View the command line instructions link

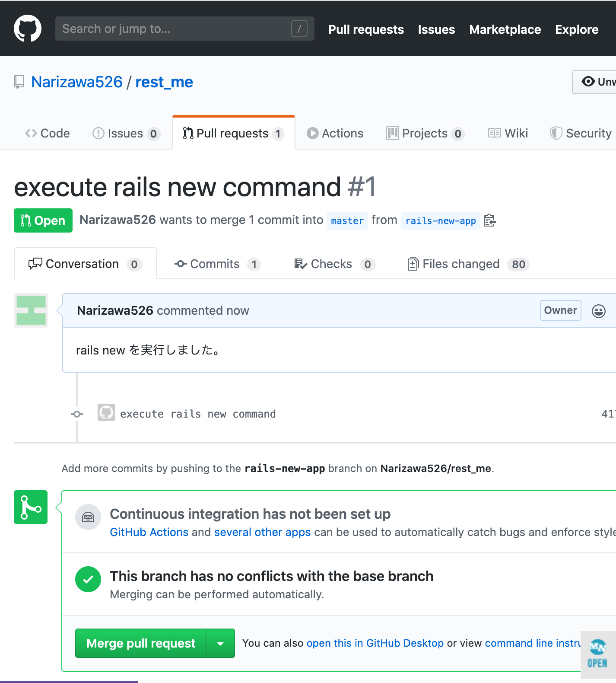(533, 643)
